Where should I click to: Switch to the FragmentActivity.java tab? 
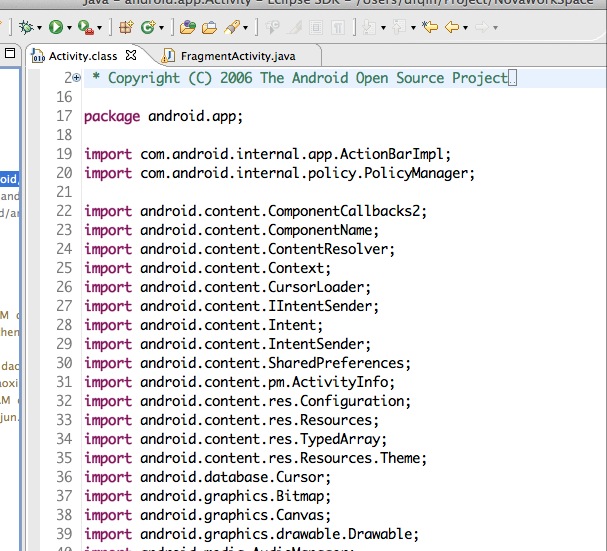(x=238, y=56)
